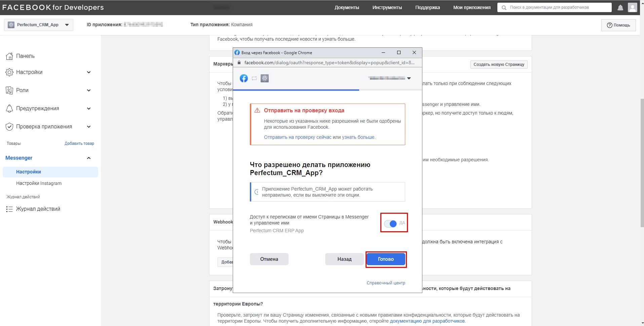Select Messenger Настройки in sidebar
This screenshot has height=326, width=644.
(x=50, y=172)
